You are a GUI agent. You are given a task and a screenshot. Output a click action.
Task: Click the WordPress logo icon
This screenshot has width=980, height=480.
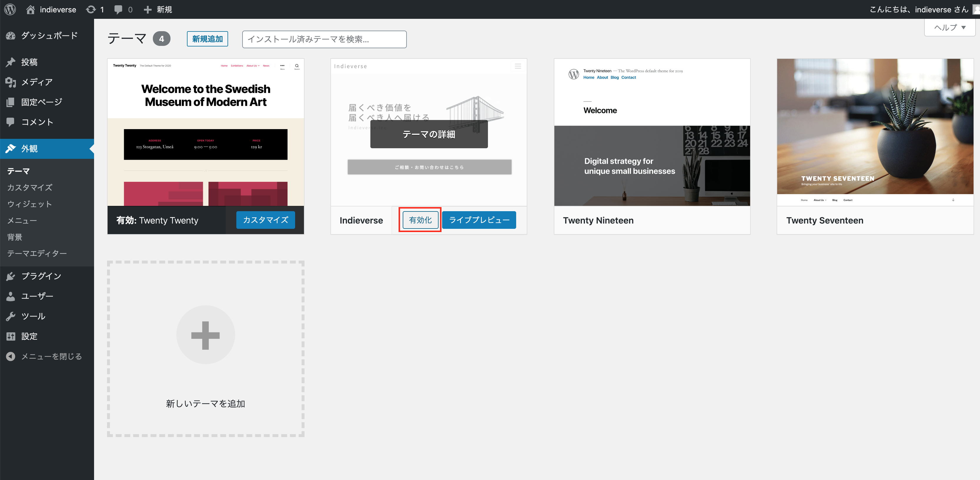click(x=10, y=9)
